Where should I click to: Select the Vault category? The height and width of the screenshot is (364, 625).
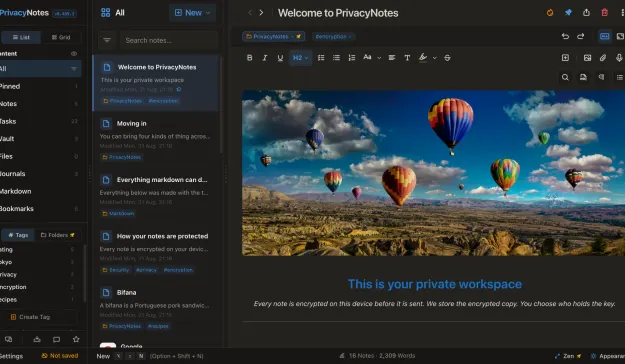tap(40, 139)
